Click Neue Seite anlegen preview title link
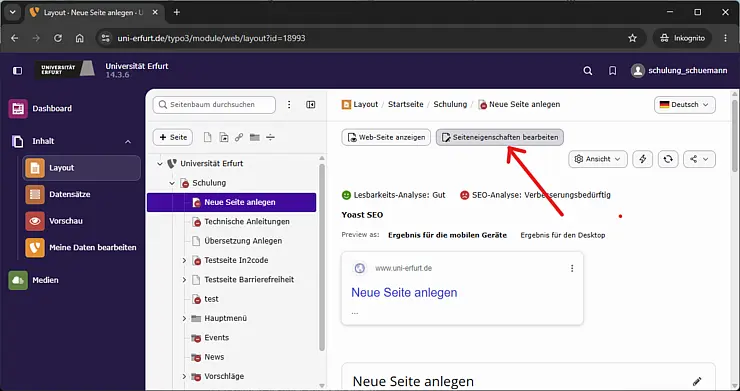This screenshot has width=740, height=391. point(404,293)
